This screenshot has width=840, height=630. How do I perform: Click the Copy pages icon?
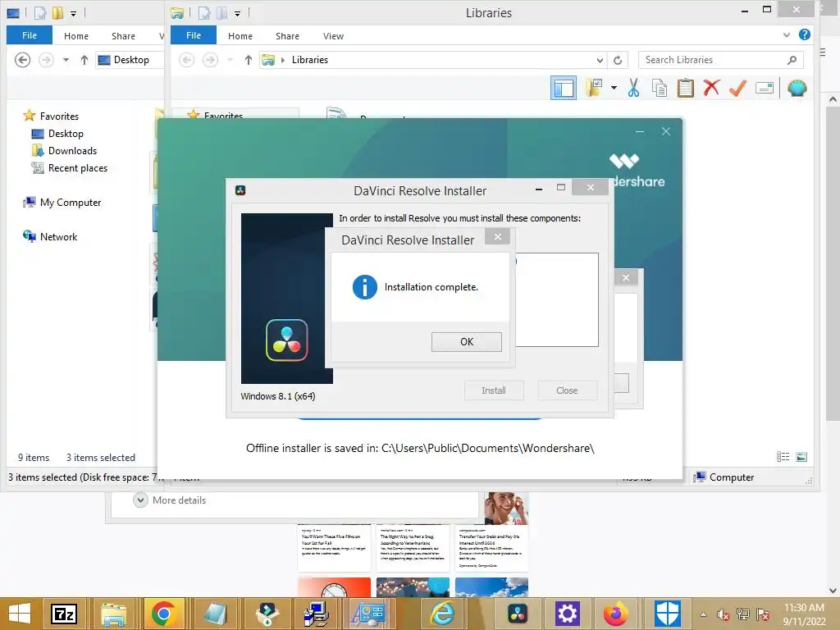(x=660, y=88)
